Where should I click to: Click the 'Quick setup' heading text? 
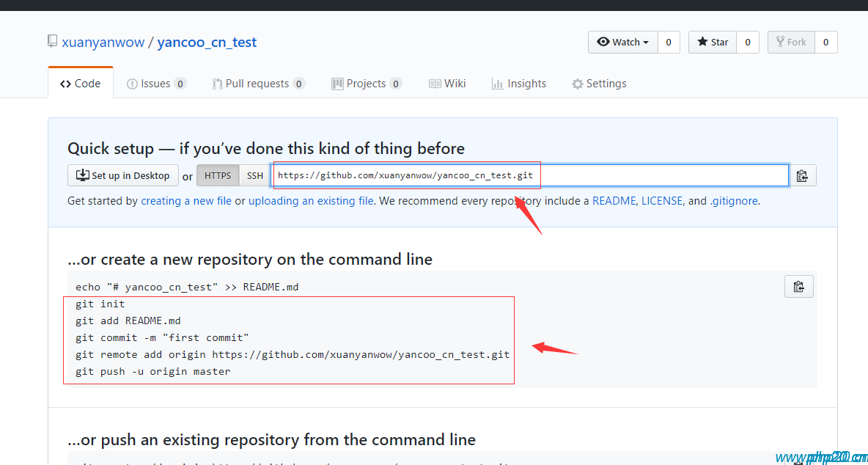[266, 148]
